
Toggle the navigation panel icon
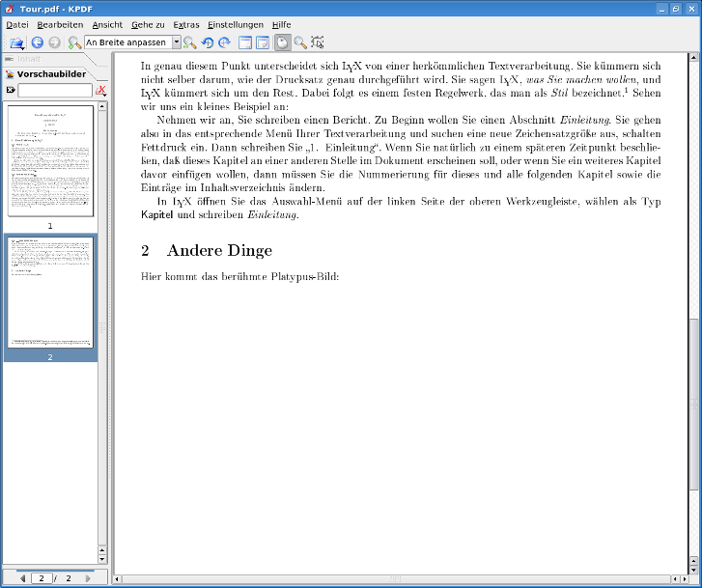[245, 42]
